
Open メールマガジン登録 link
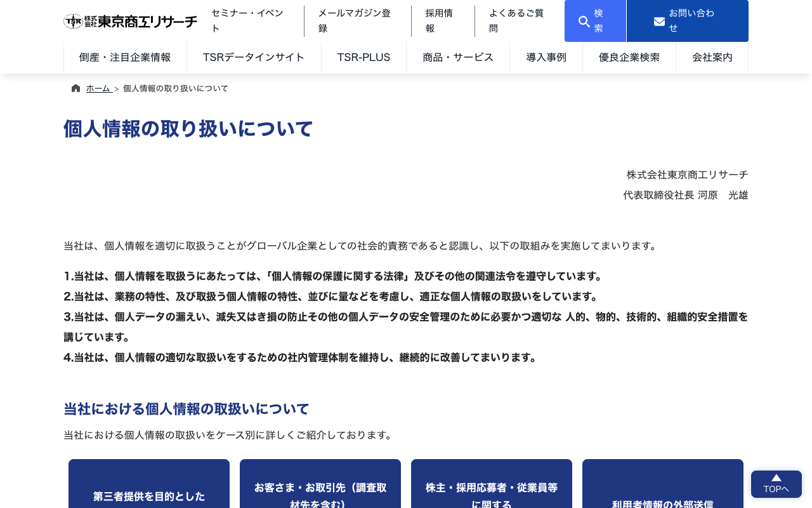(357, 21)
